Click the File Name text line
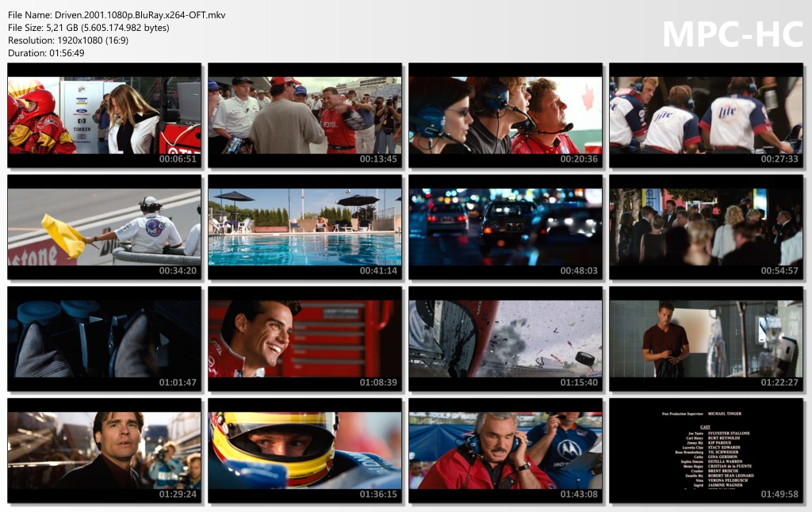The height and width of the screenshot is (512, 812). click(x=117, y=15)
